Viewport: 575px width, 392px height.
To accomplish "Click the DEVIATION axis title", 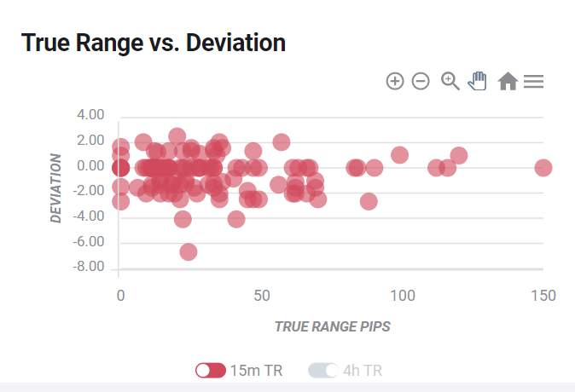I will pyautogui.click(x=55, y=188).
